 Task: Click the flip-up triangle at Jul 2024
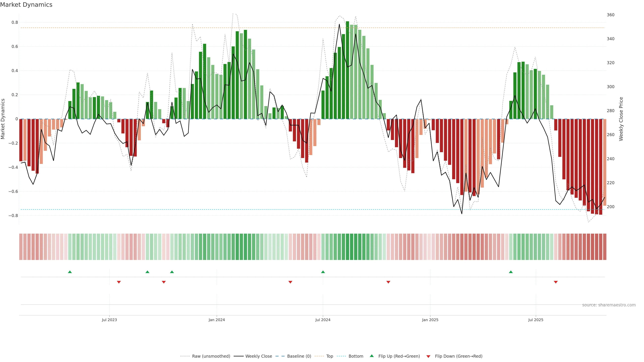[x=323, y=272]
